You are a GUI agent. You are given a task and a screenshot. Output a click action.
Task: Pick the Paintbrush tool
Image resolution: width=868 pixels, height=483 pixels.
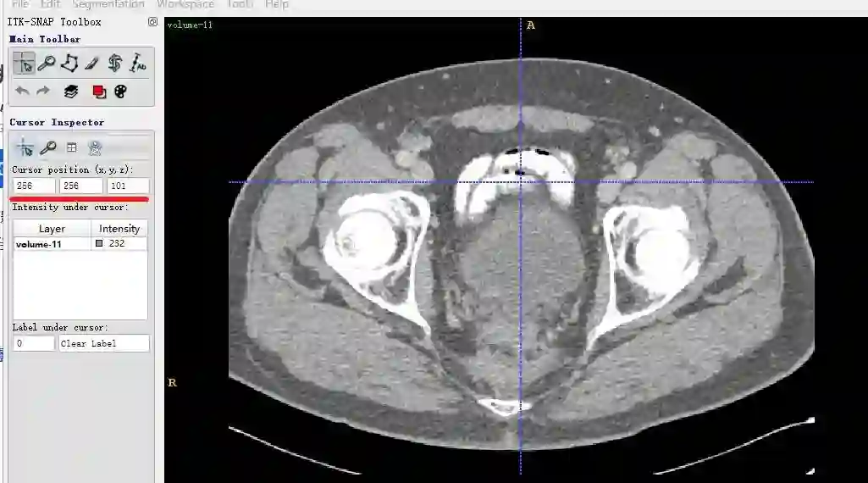pos(92,64)
